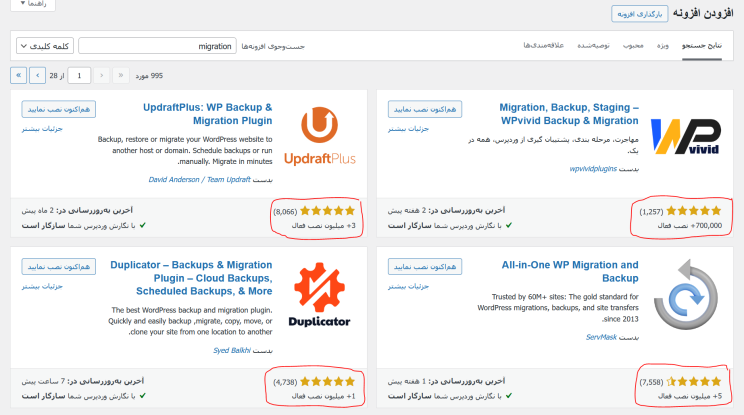
Task: Open the کلمه کلیدی search type dropdown
Action: point(45,46)
